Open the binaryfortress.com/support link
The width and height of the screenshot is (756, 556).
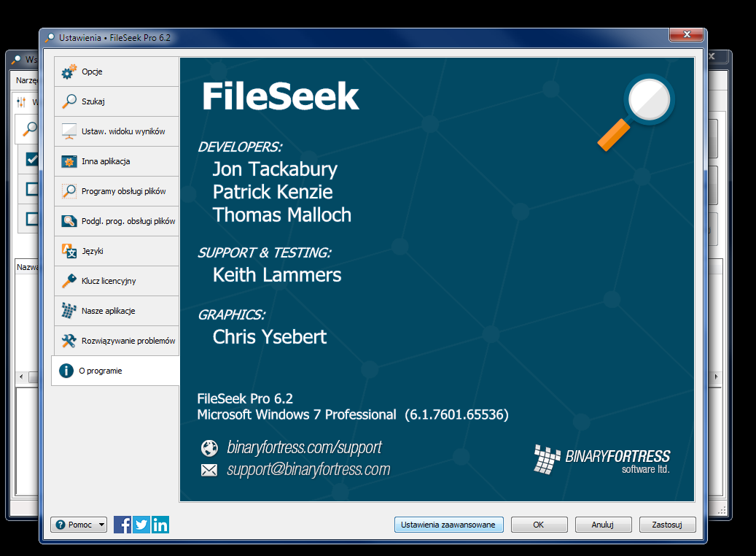point(304,447)
